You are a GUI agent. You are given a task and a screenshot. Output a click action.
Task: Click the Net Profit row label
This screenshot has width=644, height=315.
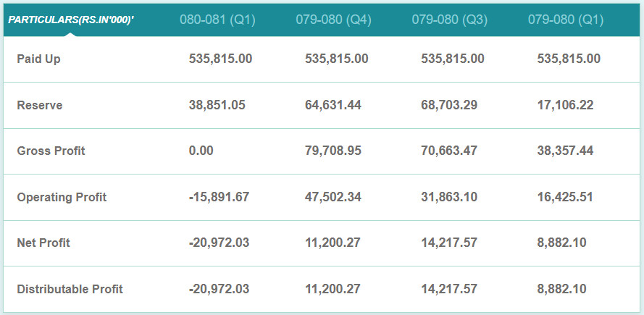[x=43, y=243]
